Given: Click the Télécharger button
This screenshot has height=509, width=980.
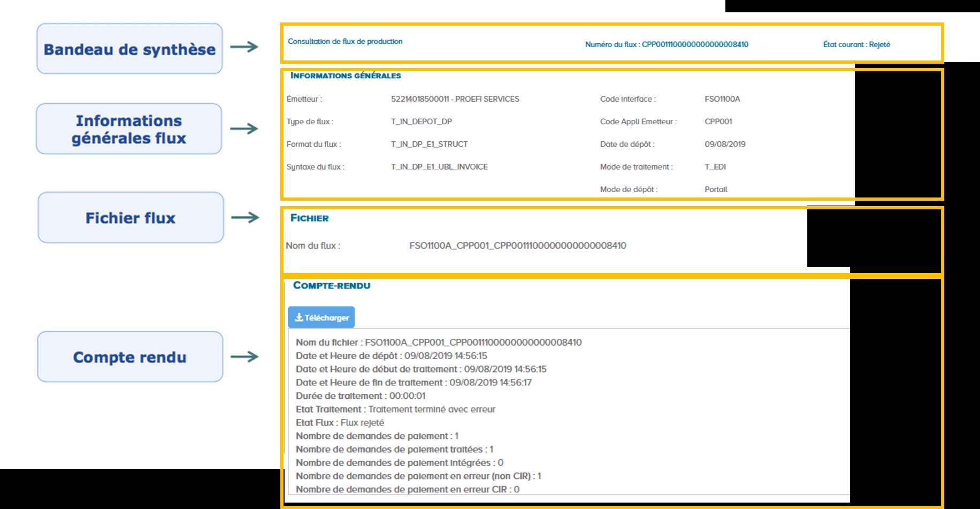Looking at the screenshot, I should click(x=321, y=317).
